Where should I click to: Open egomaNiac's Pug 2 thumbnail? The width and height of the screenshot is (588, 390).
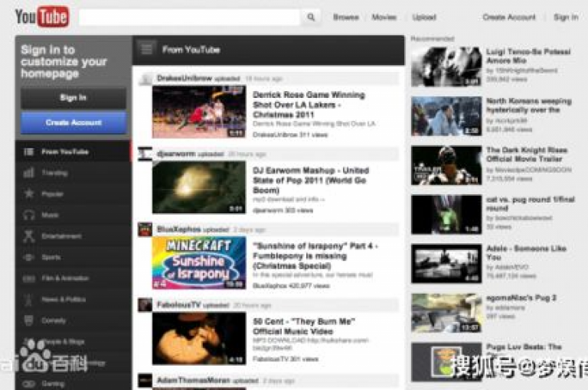[x=446, y=314]
